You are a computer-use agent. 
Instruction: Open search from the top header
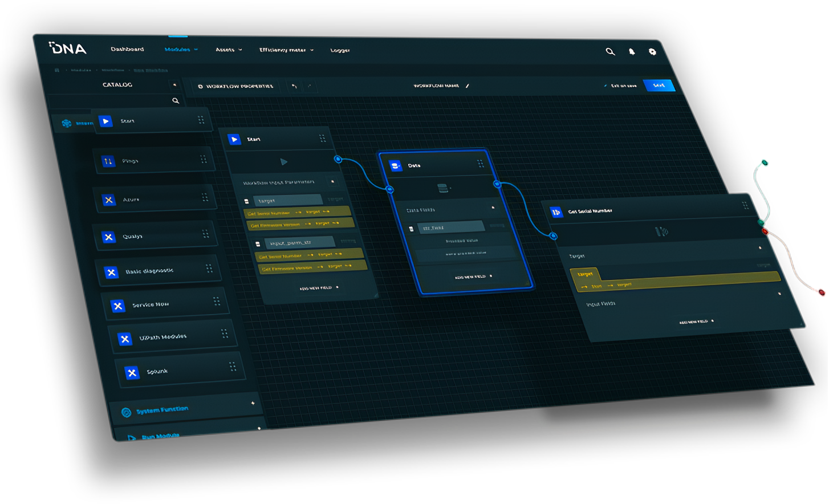[610, 51]
